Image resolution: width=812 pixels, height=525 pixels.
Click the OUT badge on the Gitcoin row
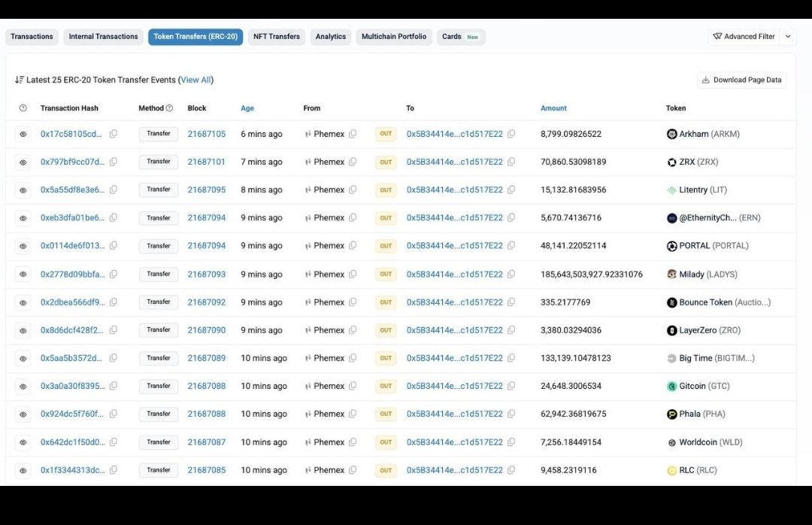pyautogui.click(x=386, y=385)
